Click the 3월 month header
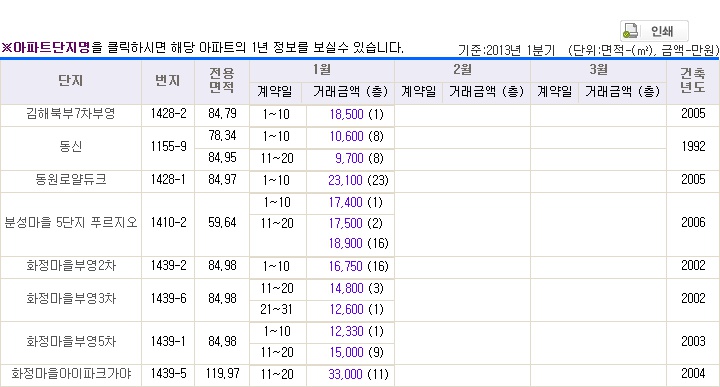The width and height of the screenshot is (720, 387). point(598,70)
